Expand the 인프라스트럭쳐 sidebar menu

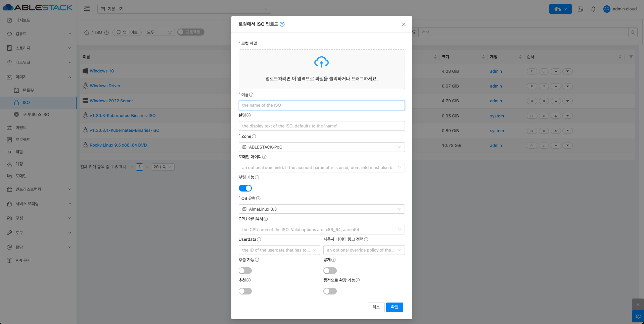(38, 189)
